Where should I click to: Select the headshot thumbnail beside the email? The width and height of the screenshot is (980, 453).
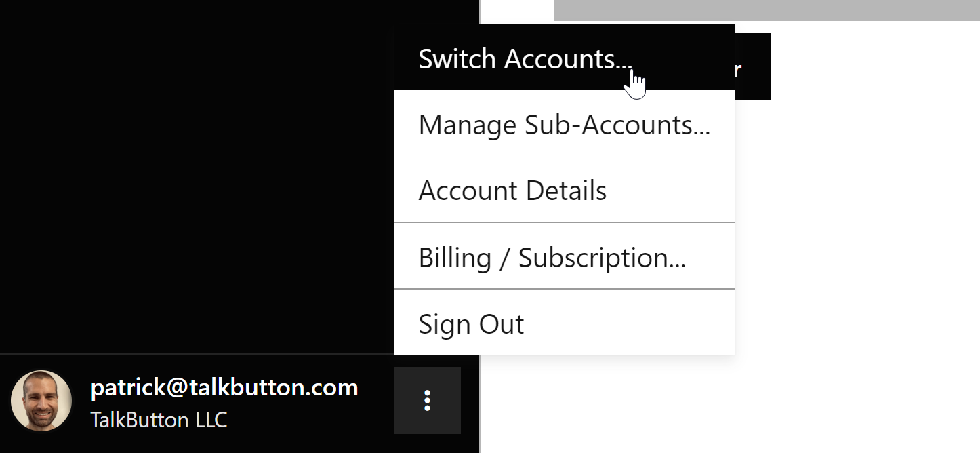tap(41, 401)
